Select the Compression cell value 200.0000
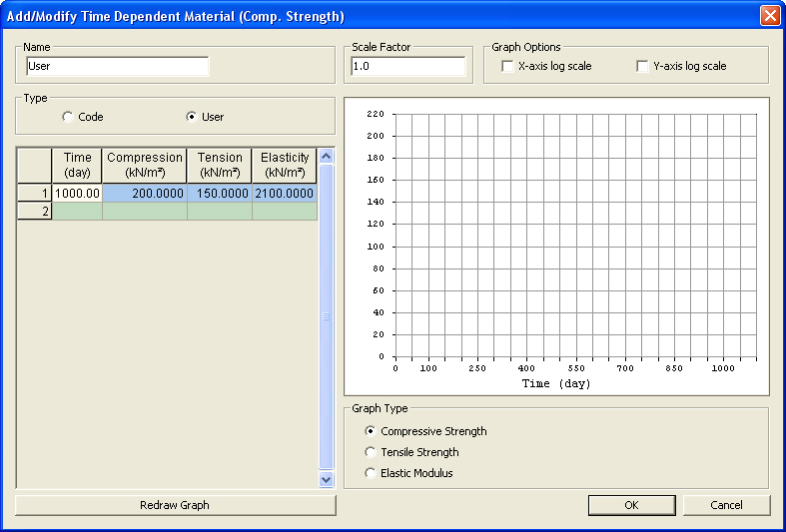 pos(145,194)
